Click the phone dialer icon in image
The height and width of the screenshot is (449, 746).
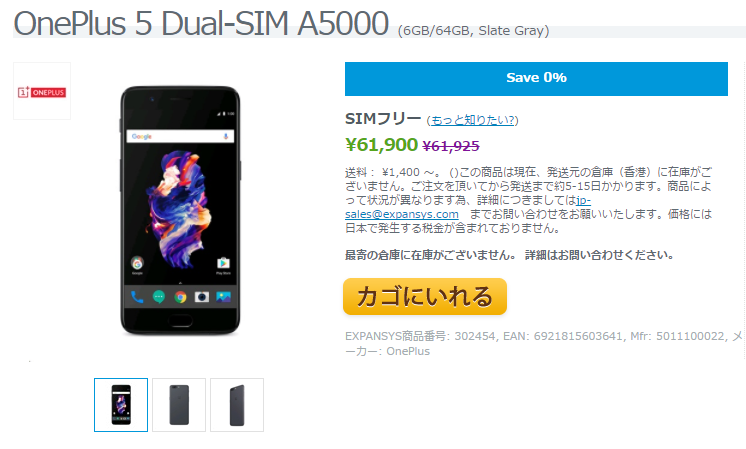[137, 297]
